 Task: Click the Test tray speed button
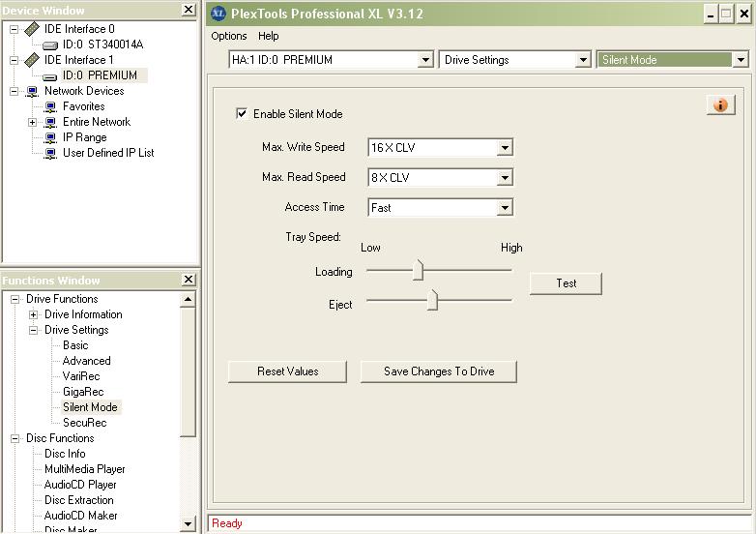[x=566, y=283]
